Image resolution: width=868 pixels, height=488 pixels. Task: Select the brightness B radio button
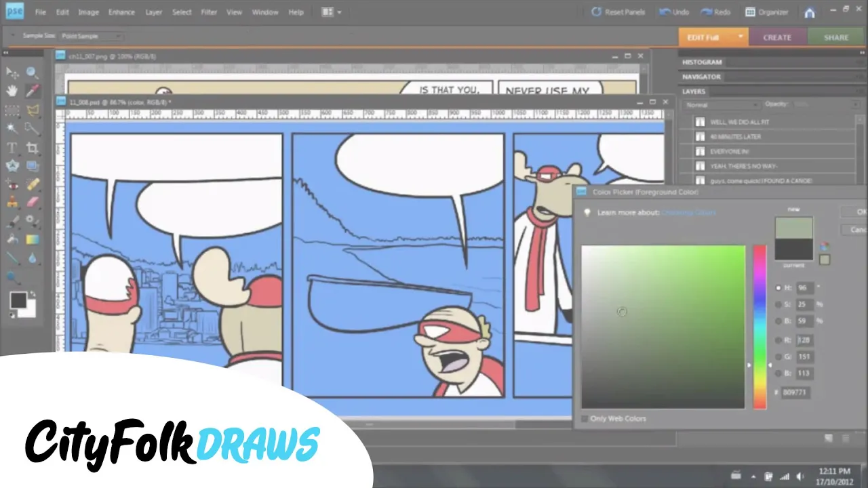(778, 321)
